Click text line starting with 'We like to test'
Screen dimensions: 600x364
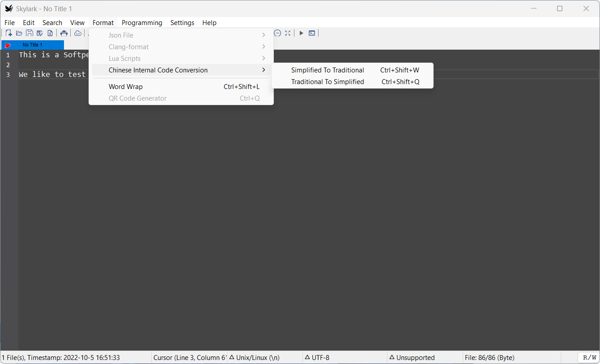coord(52,74)
